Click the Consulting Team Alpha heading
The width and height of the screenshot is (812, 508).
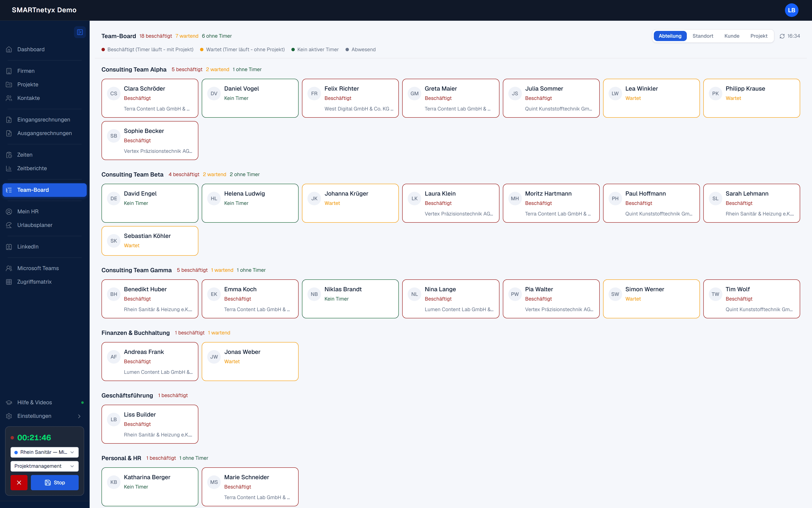pyautogui.click(x=134, y=70)
